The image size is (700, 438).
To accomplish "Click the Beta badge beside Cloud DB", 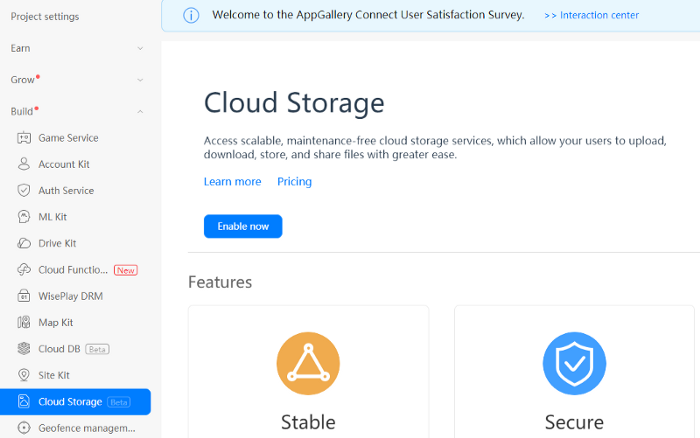I will click(x=97, y=349).
